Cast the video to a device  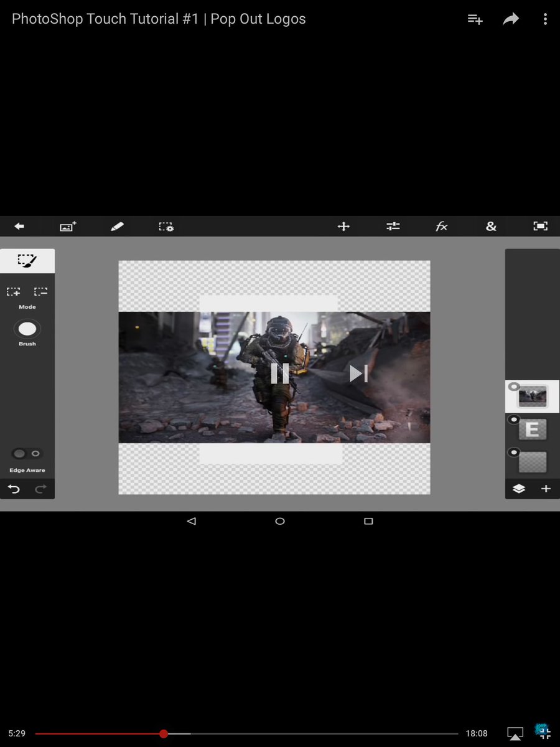pyautogui.click(x=515, y=734)
